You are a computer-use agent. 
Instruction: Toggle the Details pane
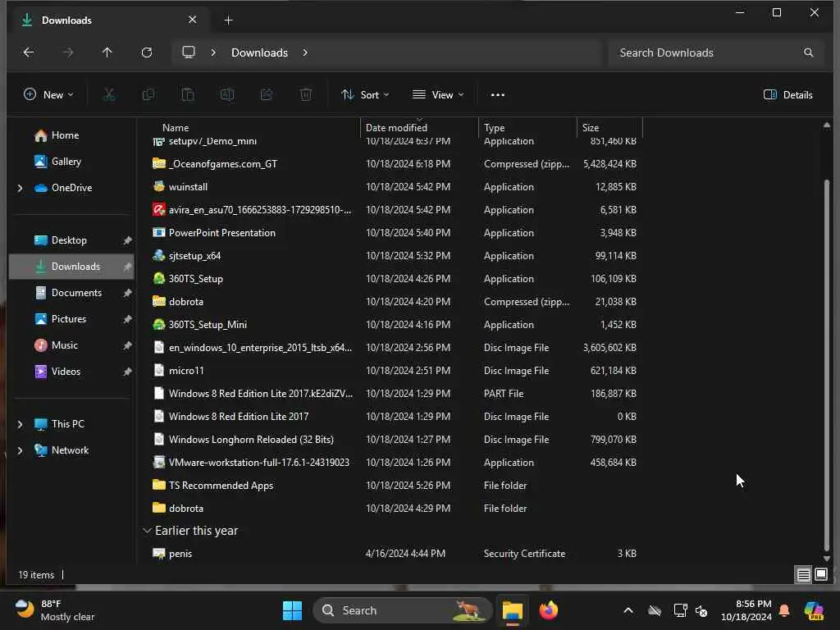click(x=787, y=95)
